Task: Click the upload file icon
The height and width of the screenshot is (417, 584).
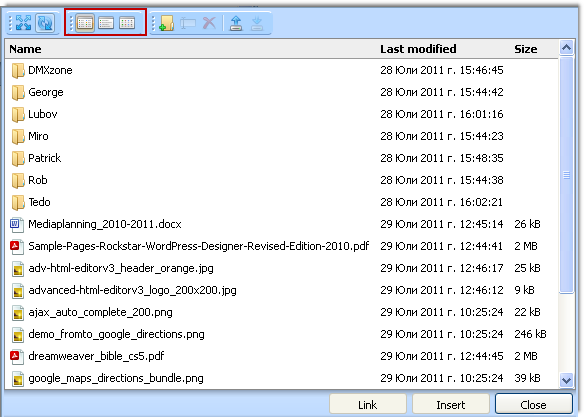Action: click(x=236, y=23)
